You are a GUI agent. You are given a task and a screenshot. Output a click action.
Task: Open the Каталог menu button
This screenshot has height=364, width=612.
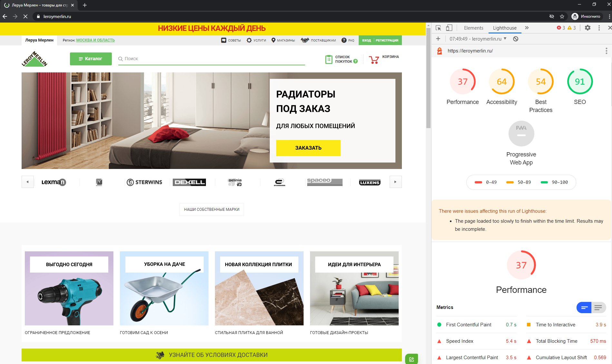click(x=91, y=59)
